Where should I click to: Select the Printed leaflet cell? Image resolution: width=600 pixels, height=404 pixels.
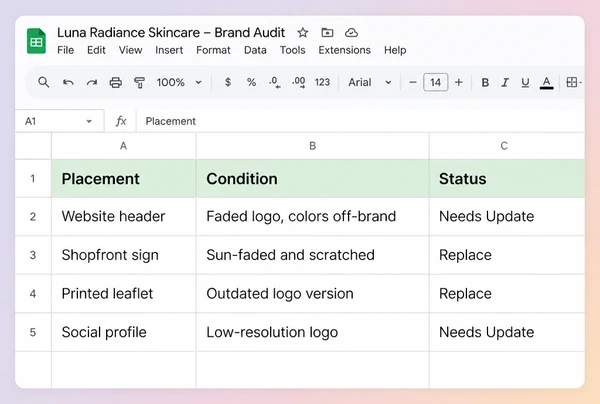point(124,294)
